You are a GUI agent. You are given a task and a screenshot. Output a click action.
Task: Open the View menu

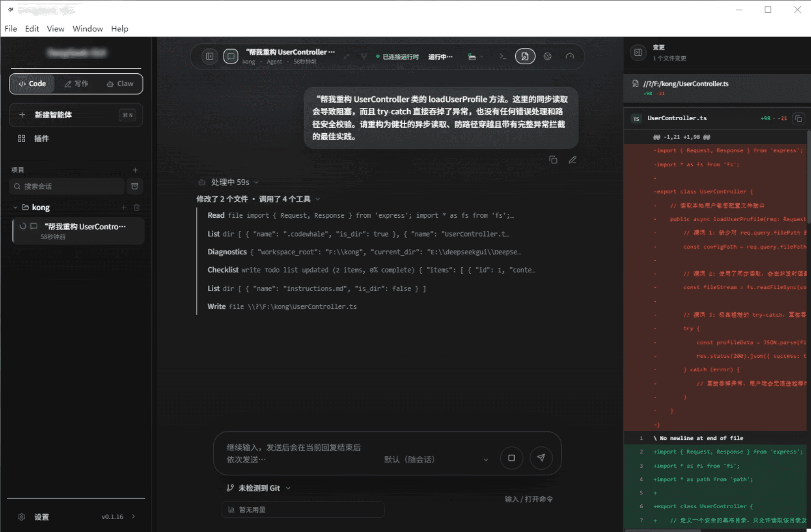point(55,29)
